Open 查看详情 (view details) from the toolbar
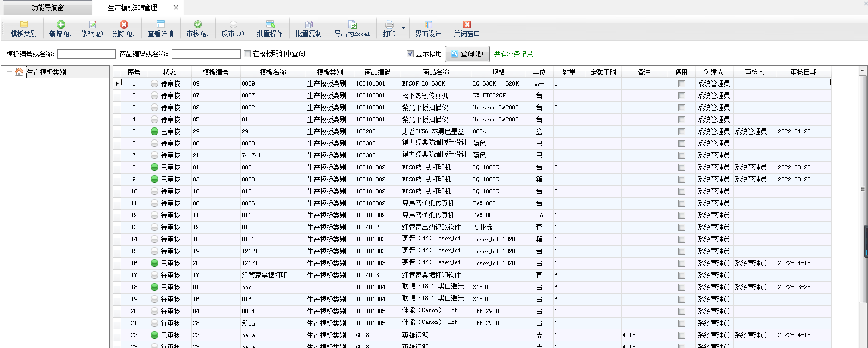The height and width of the screenshot is (348, 868). point(160,25)
